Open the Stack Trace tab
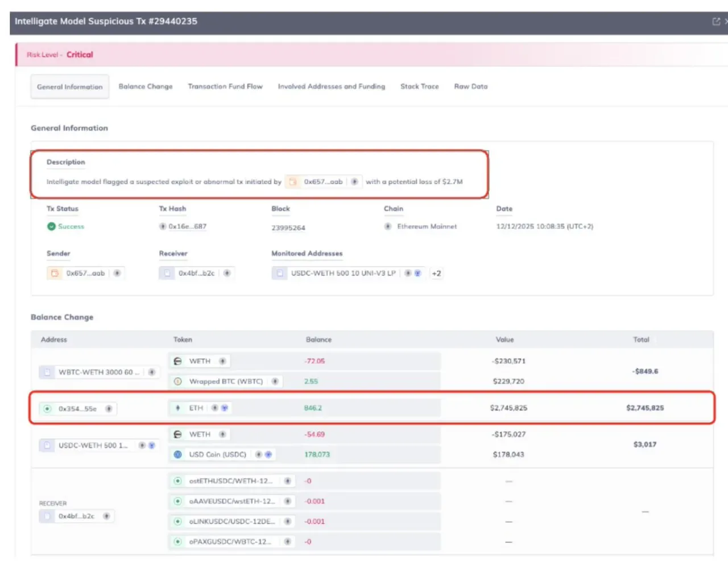This screenshot has height=570, width=728. coord(420,86)
